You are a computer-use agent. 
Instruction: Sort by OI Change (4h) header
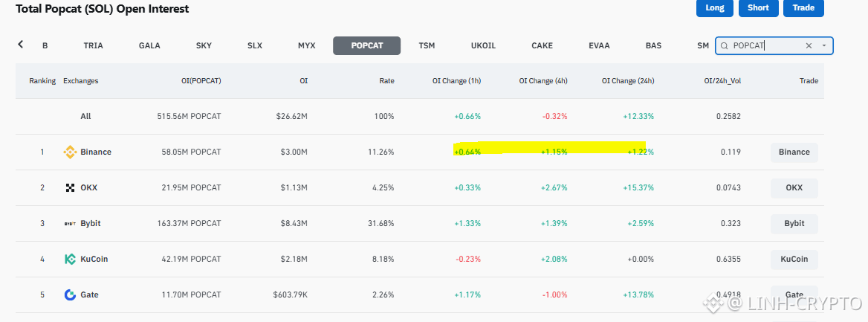543,81
